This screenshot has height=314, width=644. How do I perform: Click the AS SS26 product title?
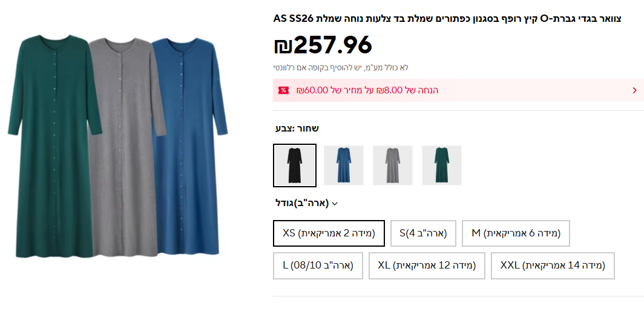(447, 18)
